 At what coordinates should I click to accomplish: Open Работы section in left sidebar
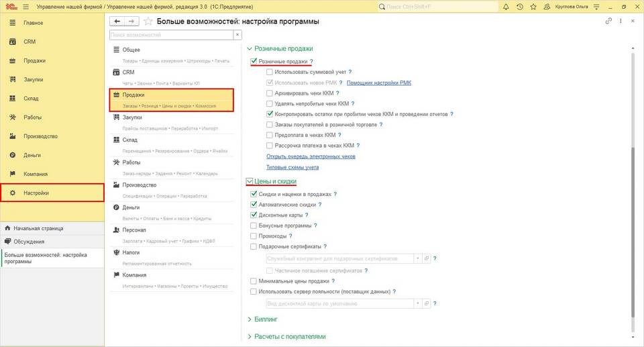52,117
